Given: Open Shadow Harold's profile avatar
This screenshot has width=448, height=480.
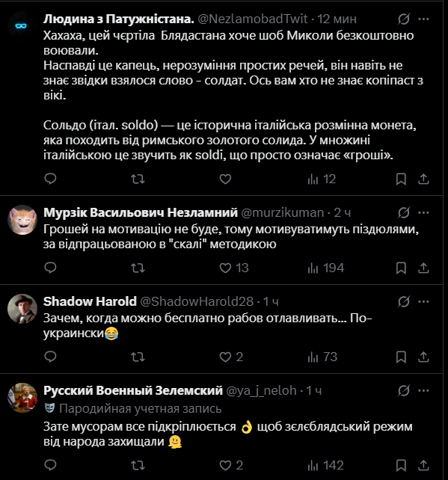Looking at the screenshot, I should pos(22,309).
